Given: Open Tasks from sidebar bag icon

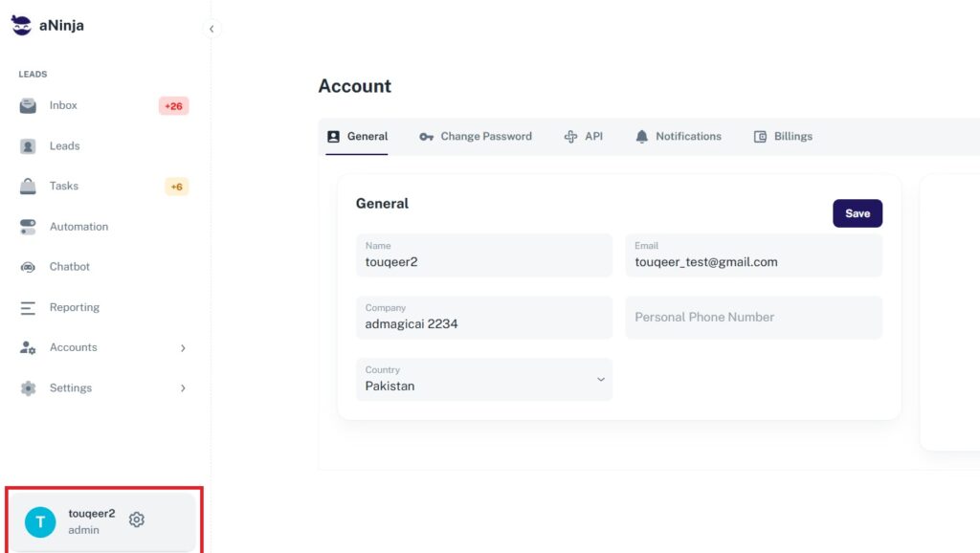Looking at the screenshot, I should tap(29, 187).
